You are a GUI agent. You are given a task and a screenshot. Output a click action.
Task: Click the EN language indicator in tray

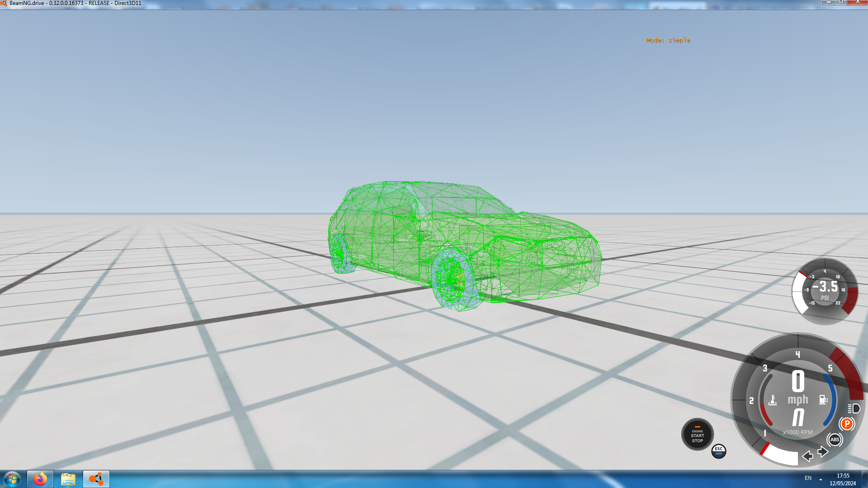(808, 478)
